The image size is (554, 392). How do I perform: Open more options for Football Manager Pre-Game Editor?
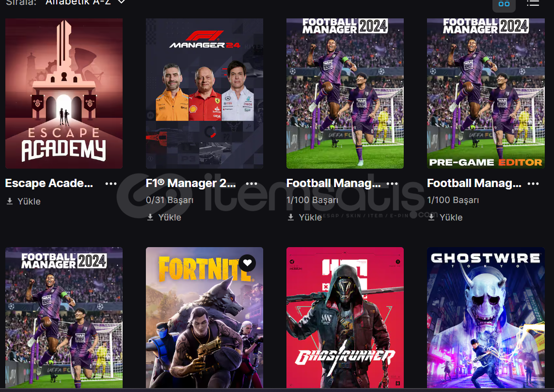point(533,184)
